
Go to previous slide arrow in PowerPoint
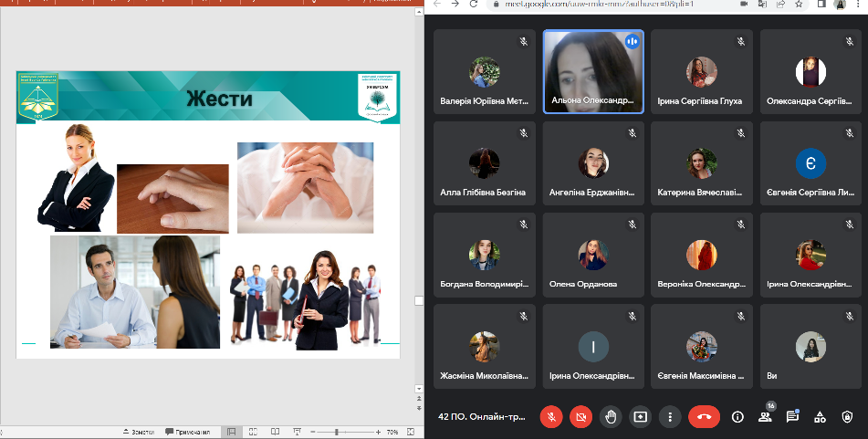click(419, 399)
